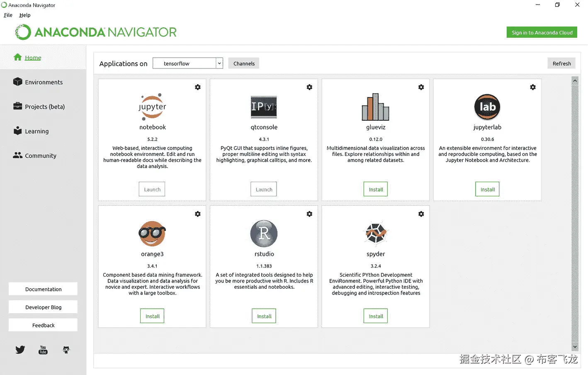Open settings gear on the rstudio card
Viewport: 588px width, 375px height.
[x=309, y=214]
